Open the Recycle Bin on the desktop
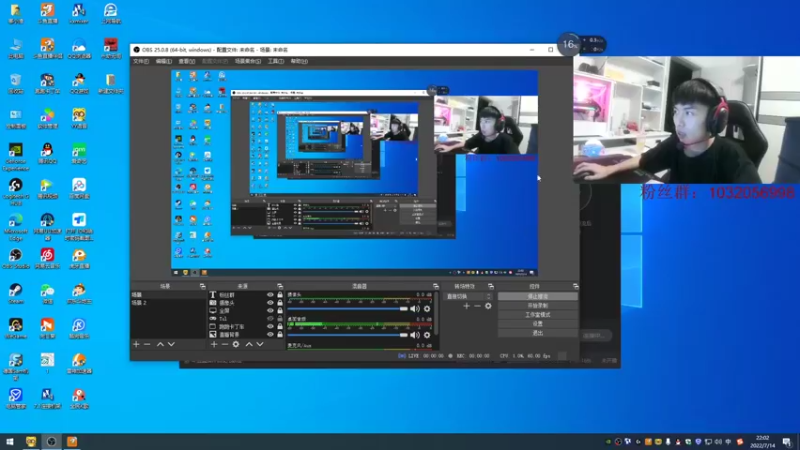 (x=15, y=84)
